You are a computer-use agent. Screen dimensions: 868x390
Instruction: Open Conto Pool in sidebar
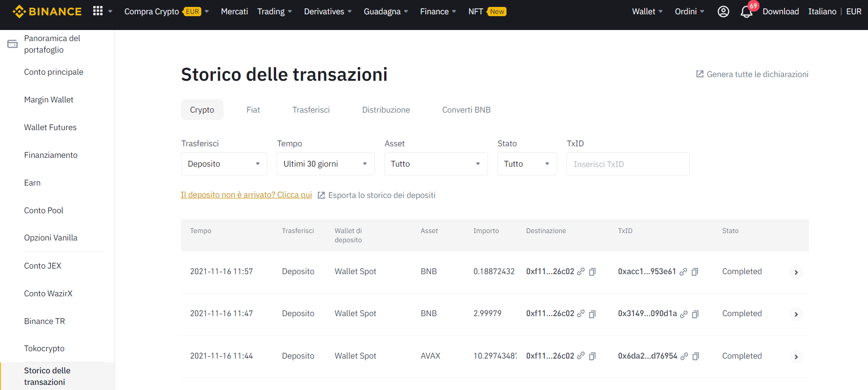coord(44,210)
